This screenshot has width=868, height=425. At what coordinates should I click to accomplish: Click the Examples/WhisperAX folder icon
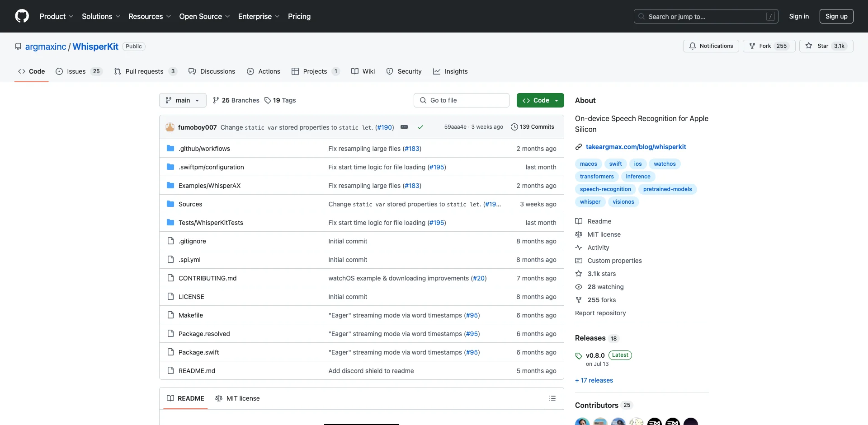tap(170, 186)
